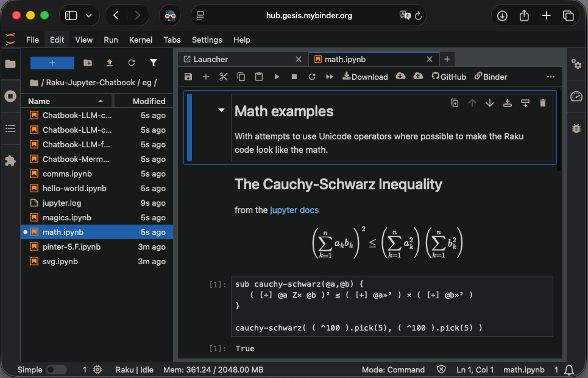588x378 pixels.
Task: Open the Kernel menu
Action: pos(141,40)
